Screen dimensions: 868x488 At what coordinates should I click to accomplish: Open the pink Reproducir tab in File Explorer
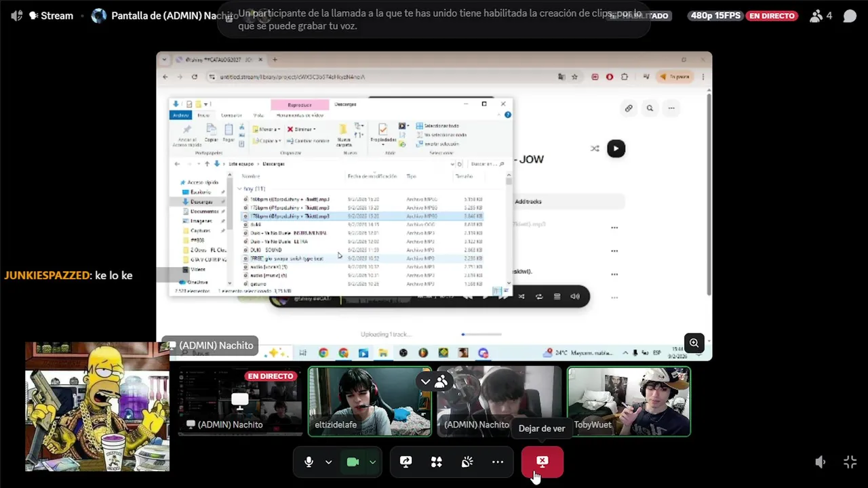[x=299, y=104]
